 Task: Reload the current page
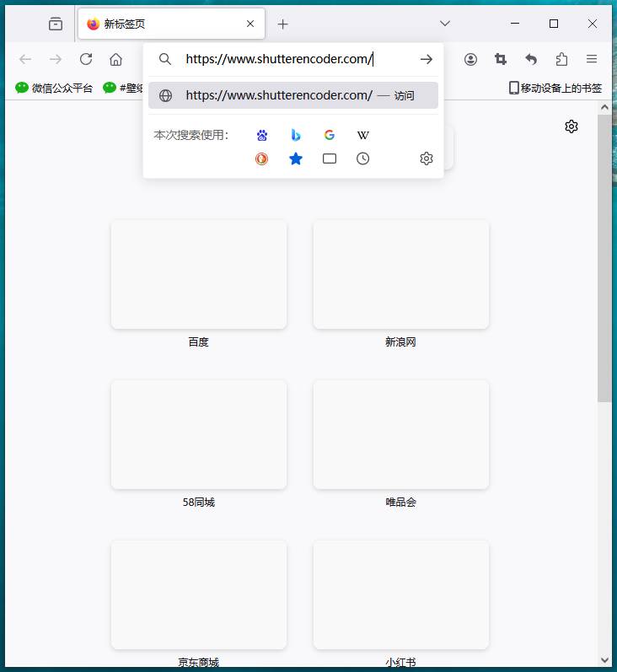coord(86,59)
